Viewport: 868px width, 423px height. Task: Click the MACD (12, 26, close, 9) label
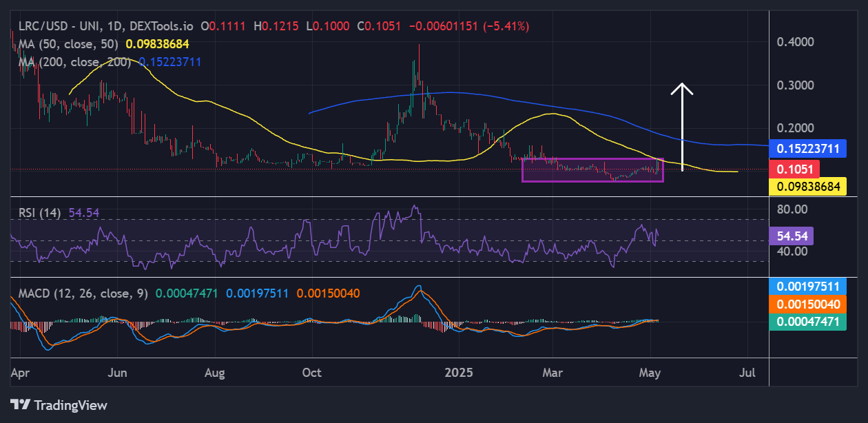(82, 293)
